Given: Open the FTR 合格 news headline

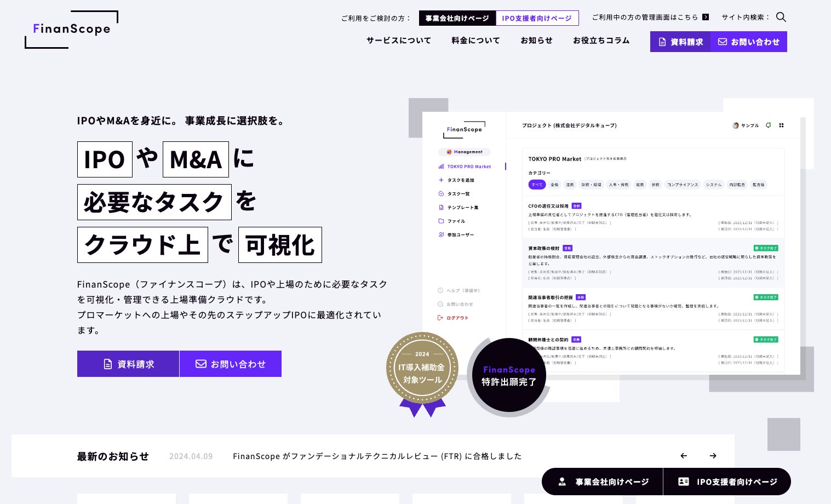Looking at the screenshot, I should 377,456.
